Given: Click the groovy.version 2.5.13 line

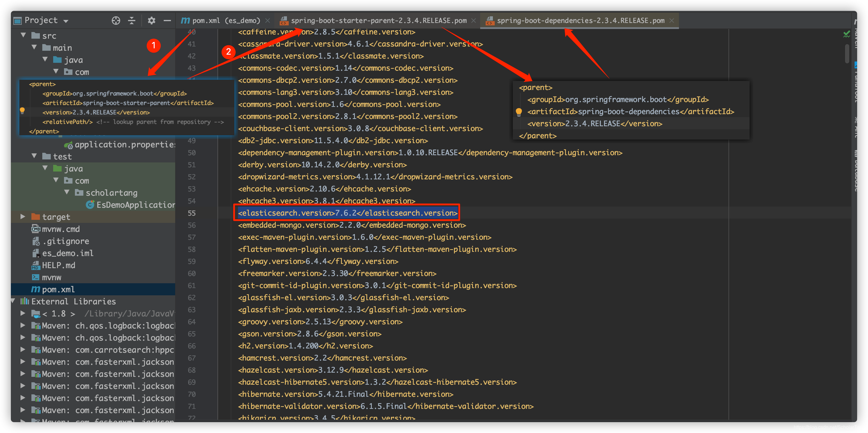Looking at the screenshot, I should 320,322.
